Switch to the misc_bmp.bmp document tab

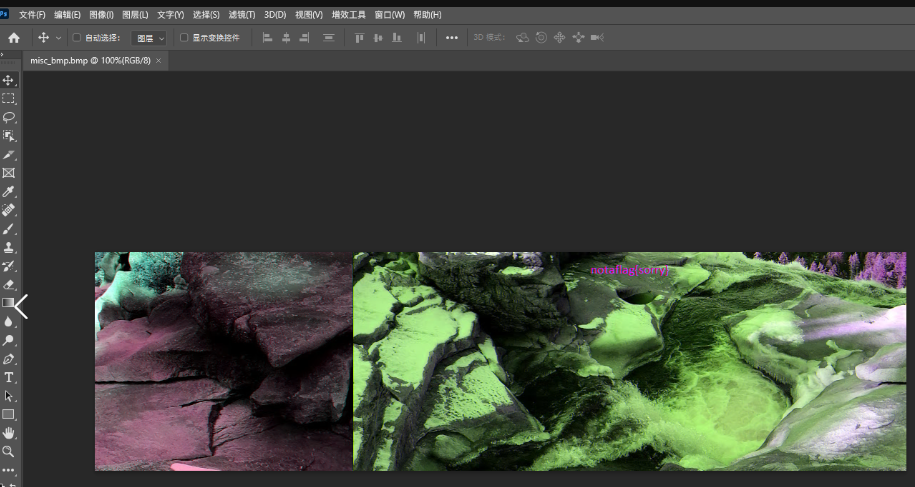(90, 60)
